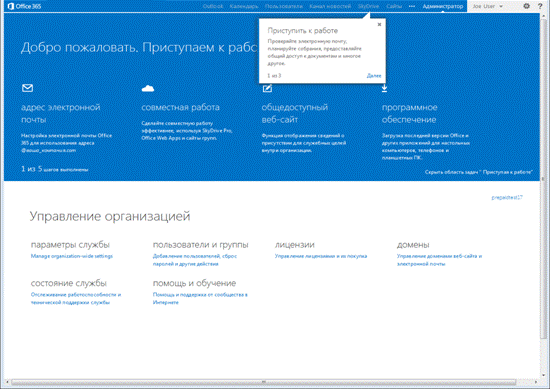The height and width of the screenshot is (389, 550).
Task: Open состояние службы heading
Action: click(69, 283)
